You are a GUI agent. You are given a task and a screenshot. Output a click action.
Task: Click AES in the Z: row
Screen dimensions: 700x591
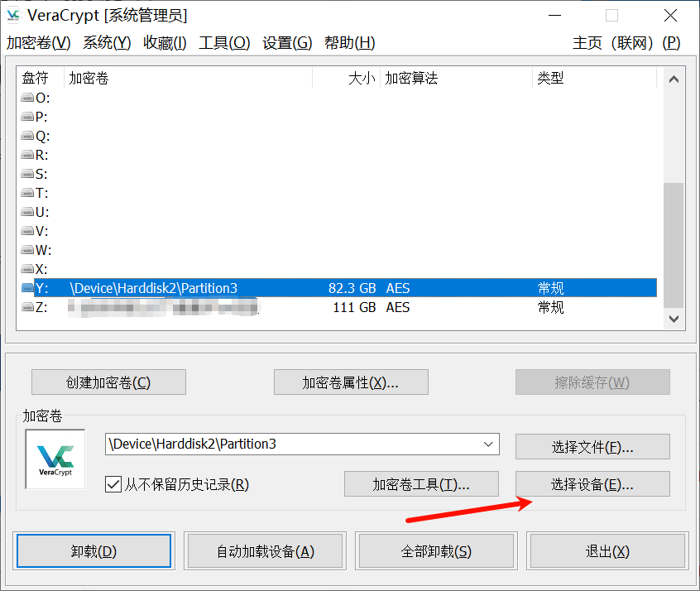pyautogui.click(x=398, y=307)
